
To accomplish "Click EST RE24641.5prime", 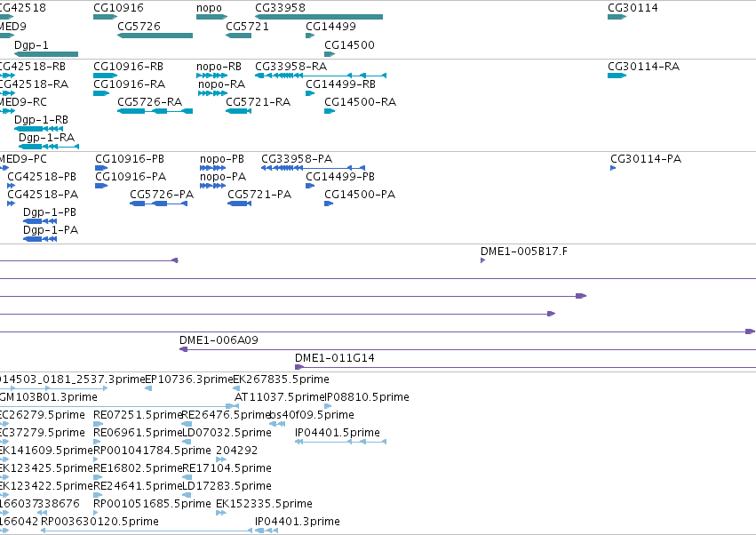I will tap(138, 487).
